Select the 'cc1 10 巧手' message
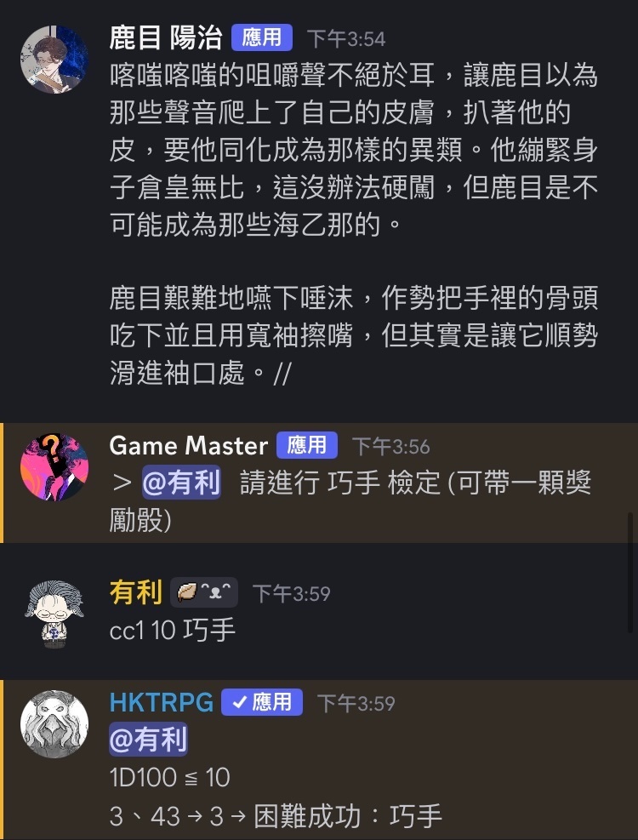638x840 pixels. pos(173,631)
